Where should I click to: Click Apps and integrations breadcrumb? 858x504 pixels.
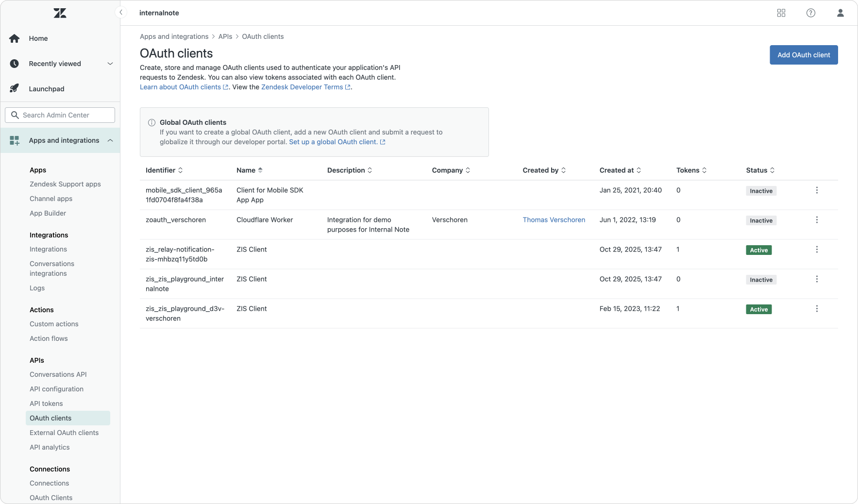[x=174, y=36]
